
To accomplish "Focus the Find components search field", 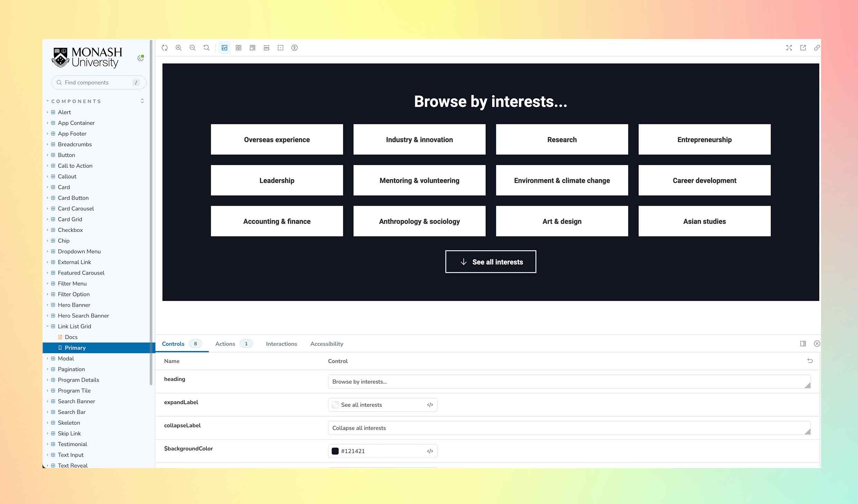I will (99, 82).
